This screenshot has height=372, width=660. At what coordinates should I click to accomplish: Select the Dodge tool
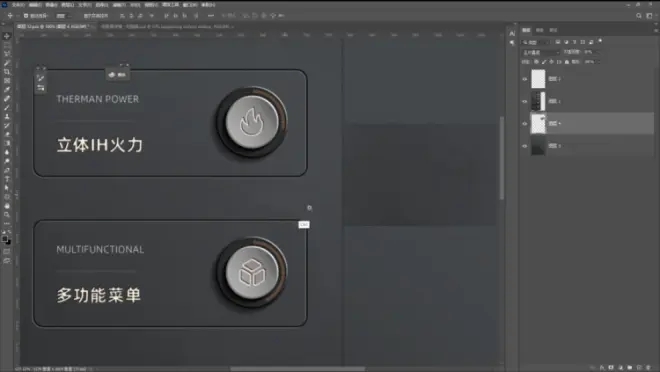(x=7, y=161)
